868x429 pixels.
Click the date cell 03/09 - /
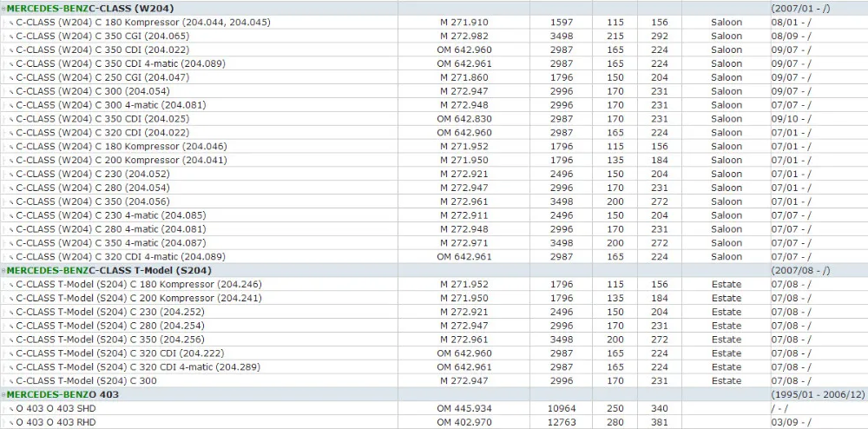coord(791,422)
